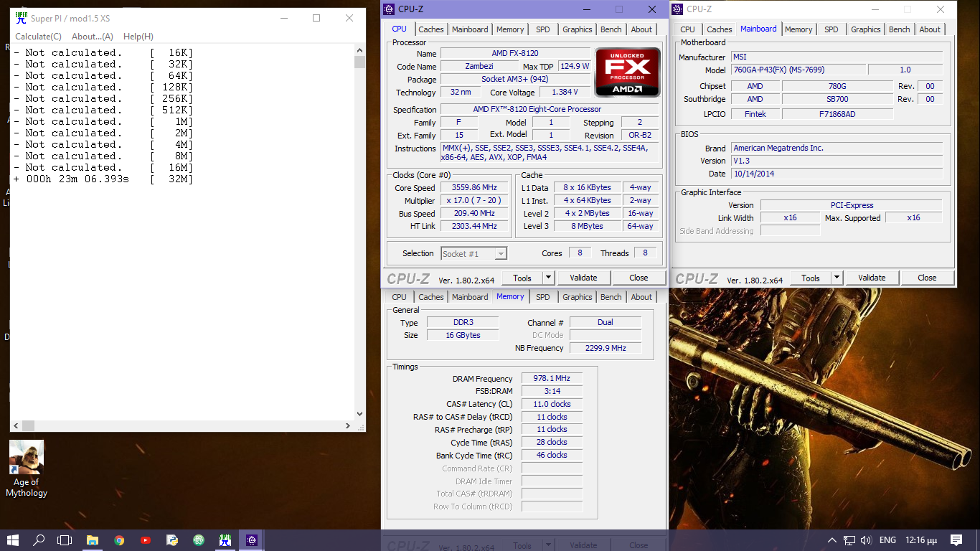Select CPU tab in the Mainboard window
Image resolution: width=980 pixels, height=551 pixels.
tap(687, 29)
